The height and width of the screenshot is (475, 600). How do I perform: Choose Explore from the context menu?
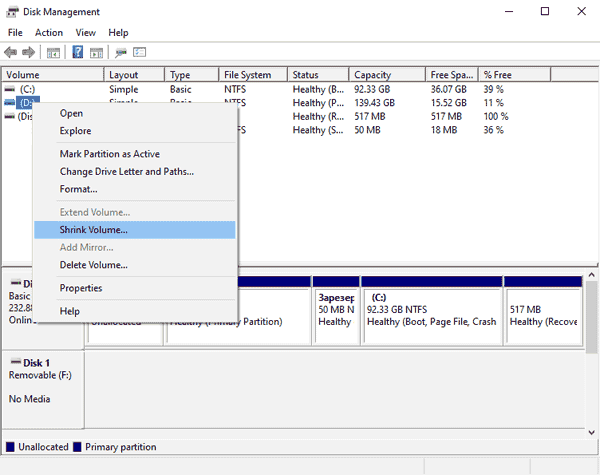(x=135, y=131)
